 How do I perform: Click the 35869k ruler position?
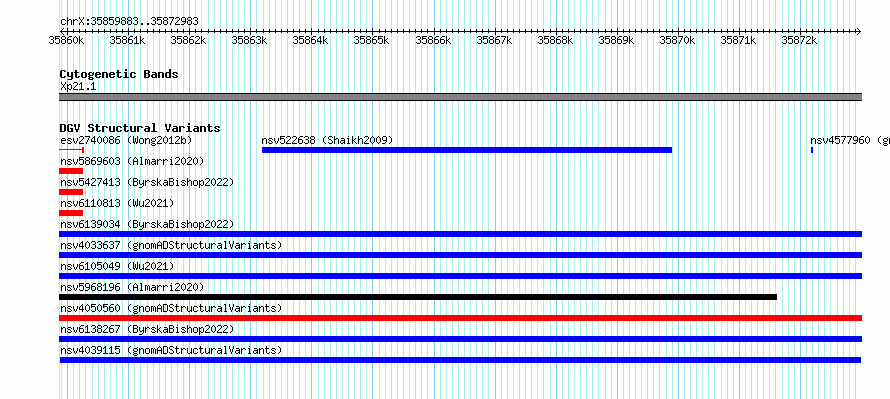(x=617, y=40)
